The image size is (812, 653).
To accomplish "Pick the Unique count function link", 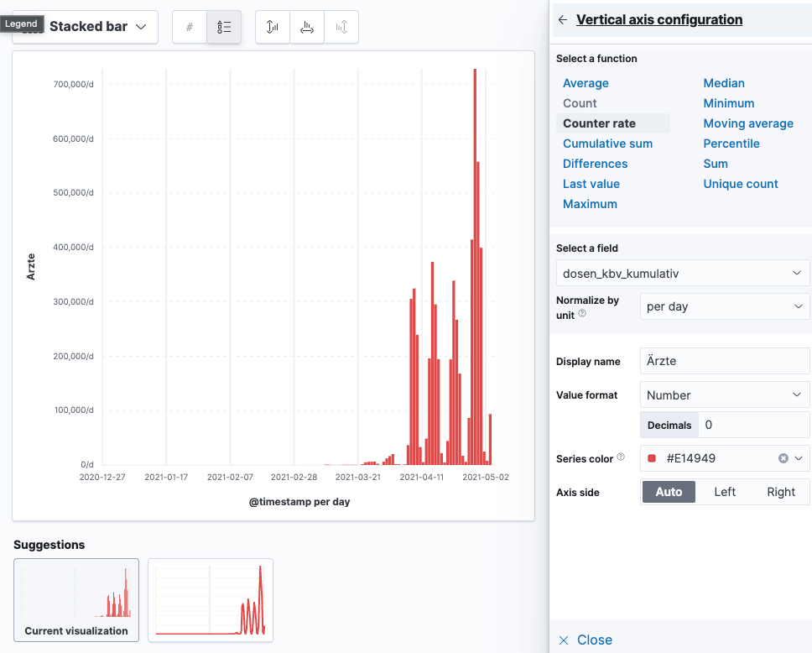I will (741, 184).
